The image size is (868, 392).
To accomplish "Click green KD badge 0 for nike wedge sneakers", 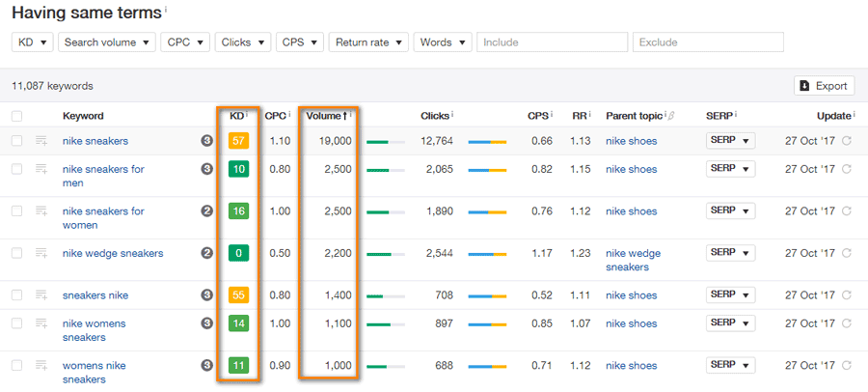I will coord(238,253).
